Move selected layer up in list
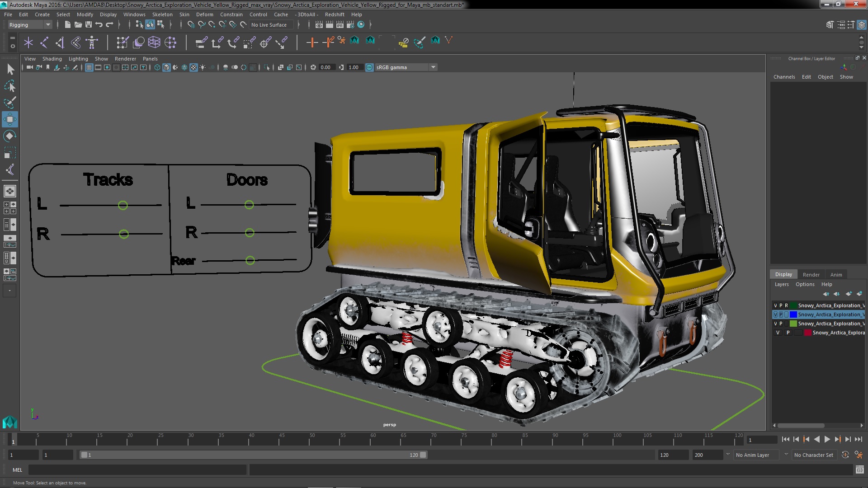This screenshot has height=488, width=868. coord(826,294)
